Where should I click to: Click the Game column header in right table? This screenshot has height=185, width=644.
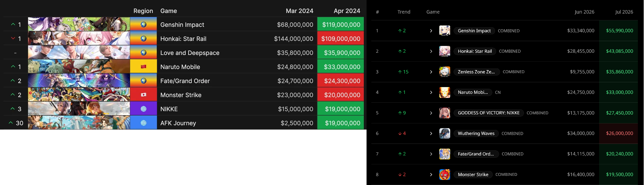point(433,12)
